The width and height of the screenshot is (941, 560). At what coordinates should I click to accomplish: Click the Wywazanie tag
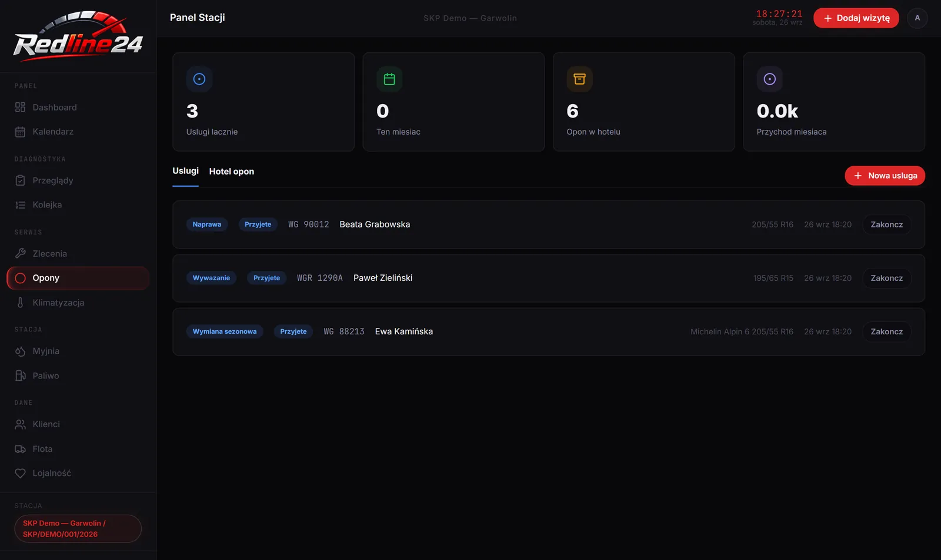[211, 278]
